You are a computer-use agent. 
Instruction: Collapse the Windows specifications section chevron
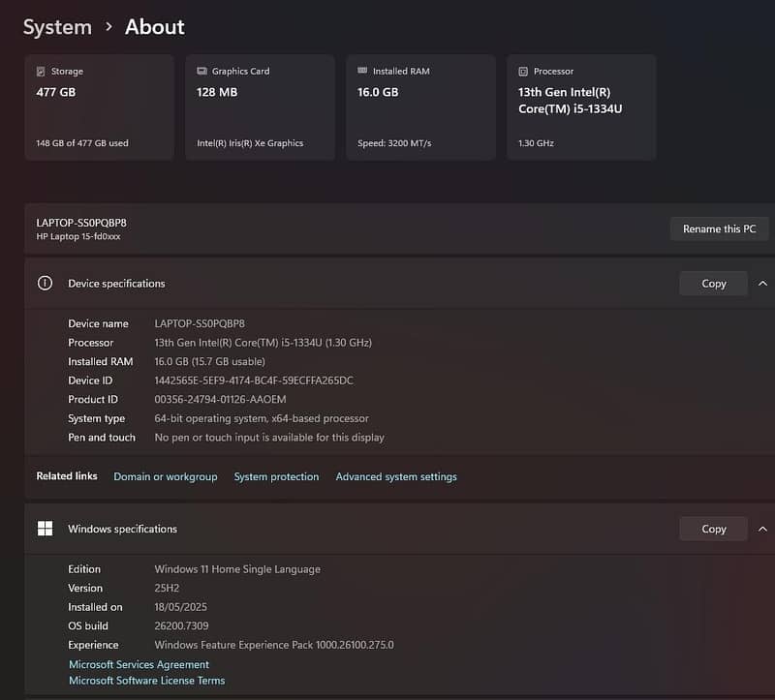(762, 529)
